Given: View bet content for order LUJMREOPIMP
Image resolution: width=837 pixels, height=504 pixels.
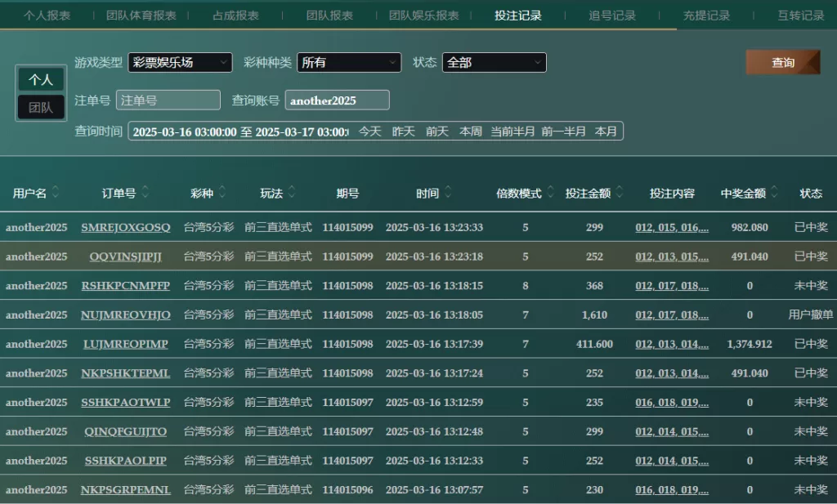Looking at the screenshot, I should [x=672, y=344].
